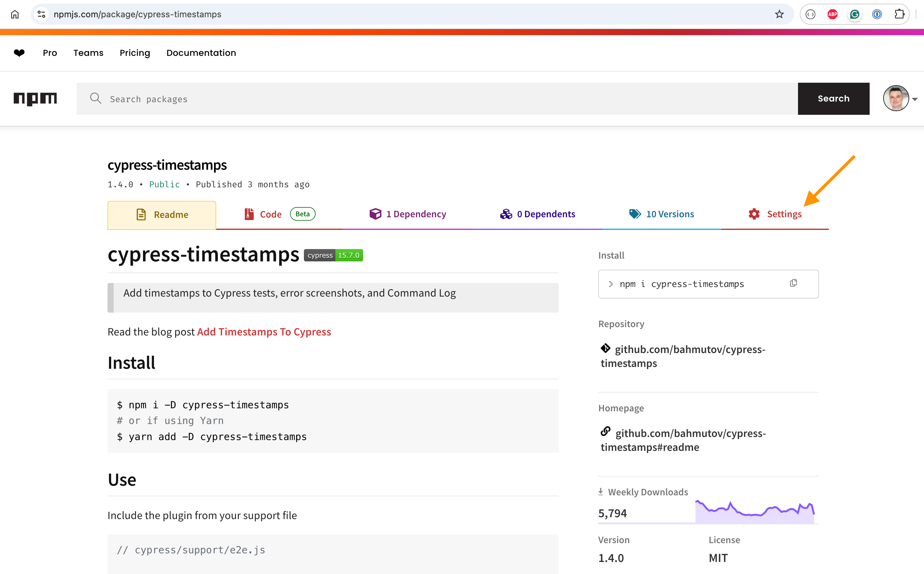The width and height of the screenshot is (924, 574).
Task: Open the 1Password extension icon
Action: click(877, 14)
